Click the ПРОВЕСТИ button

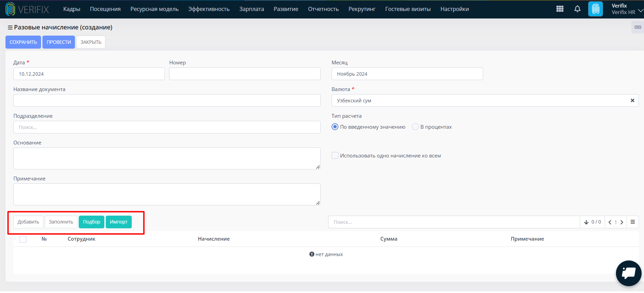(x=59, y=42)
